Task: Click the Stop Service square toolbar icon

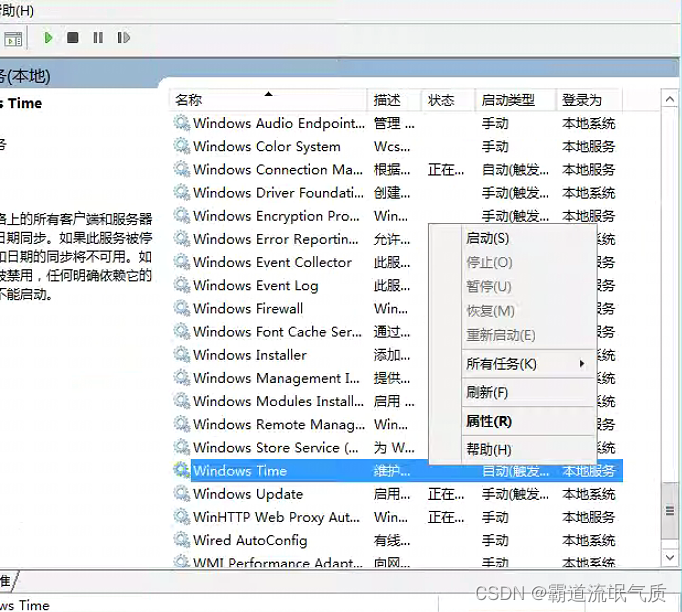Action: [x=73, y=38]
